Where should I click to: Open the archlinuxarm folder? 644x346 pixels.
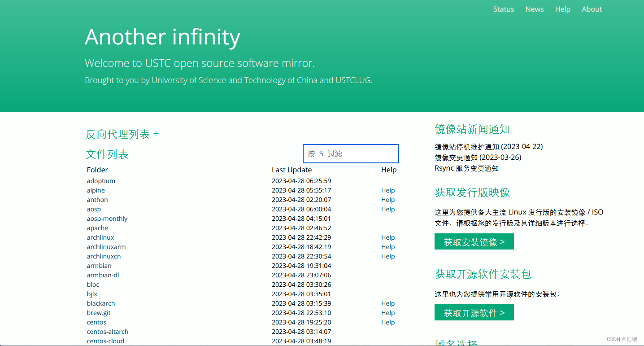tap(106, 247)
